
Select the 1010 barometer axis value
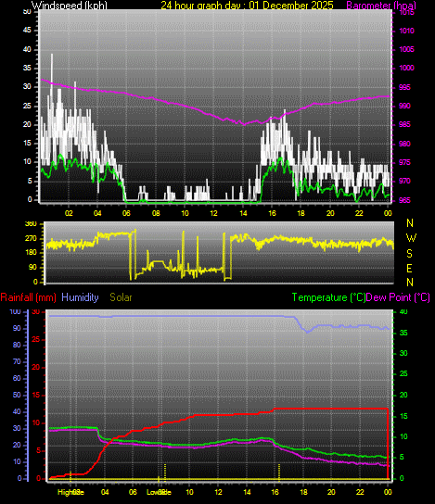(406, 31)
